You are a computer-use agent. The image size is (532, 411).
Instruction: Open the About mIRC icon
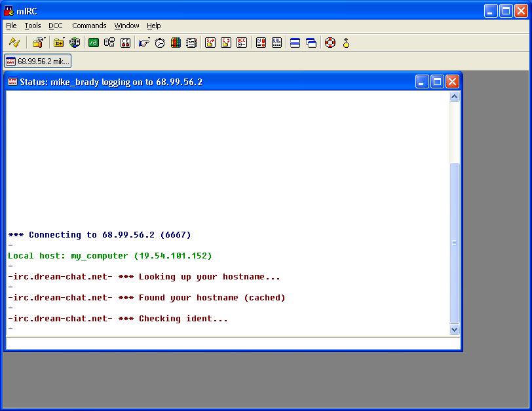pos(346,43)
